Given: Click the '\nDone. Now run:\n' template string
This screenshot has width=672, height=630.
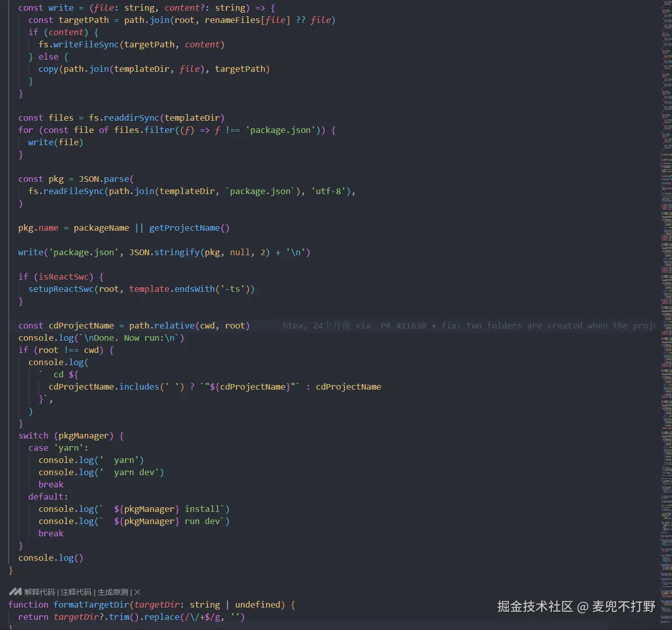Looking at the screenshot, I should tap(129, 338).
